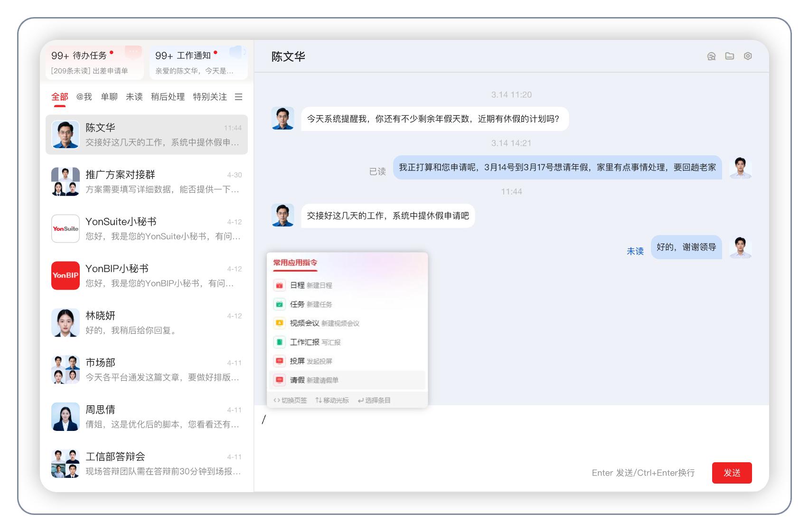
Task: Click the chat settings gear icon
Action: (748, 56)
